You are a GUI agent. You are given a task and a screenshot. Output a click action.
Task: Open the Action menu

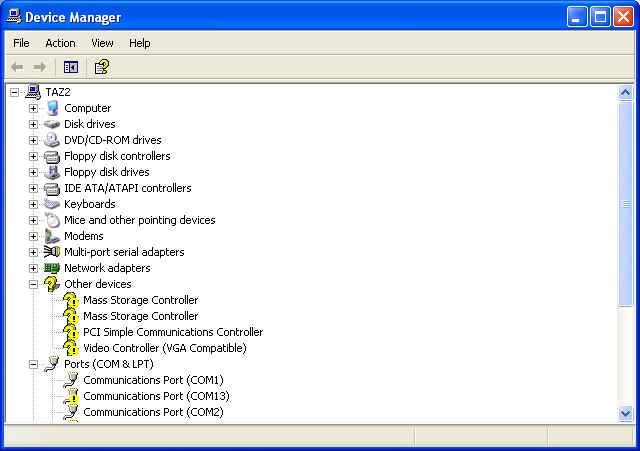click(60, 43)
